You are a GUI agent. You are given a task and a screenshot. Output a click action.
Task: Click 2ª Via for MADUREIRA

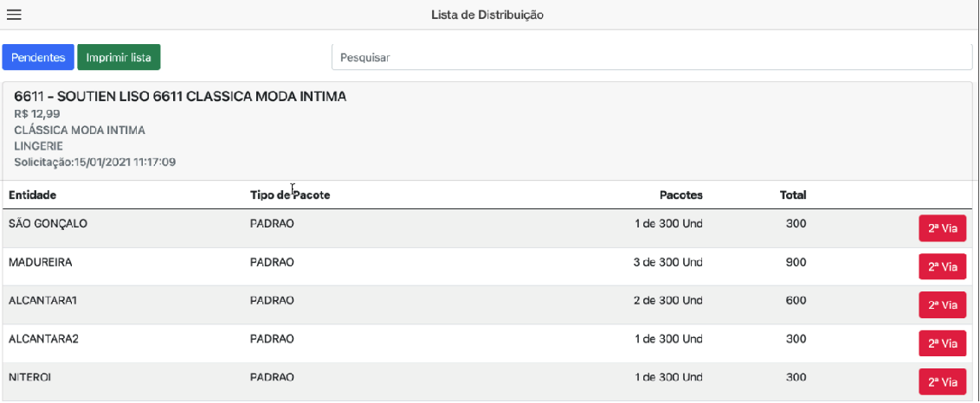click(x=943, y=266)
